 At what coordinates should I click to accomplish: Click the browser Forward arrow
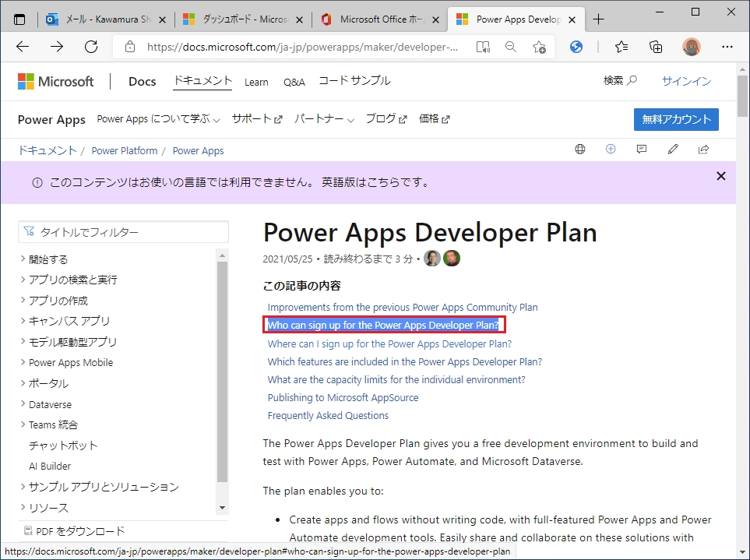pos(57,47)
